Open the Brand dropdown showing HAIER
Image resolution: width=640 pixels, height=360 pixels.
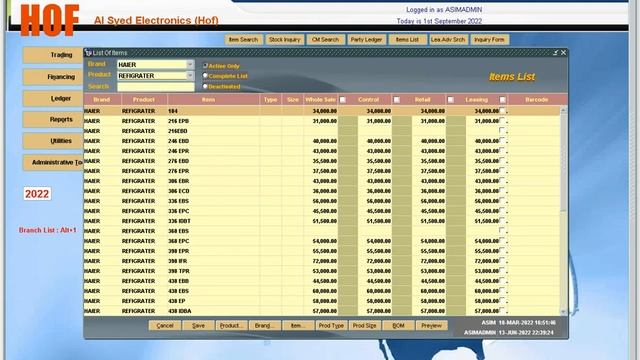click(x=190, y=64)
